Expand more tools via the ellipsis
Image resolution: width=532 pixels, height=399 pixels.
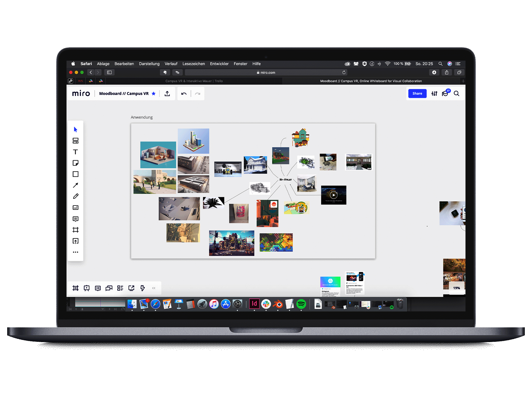coord(76,252)
